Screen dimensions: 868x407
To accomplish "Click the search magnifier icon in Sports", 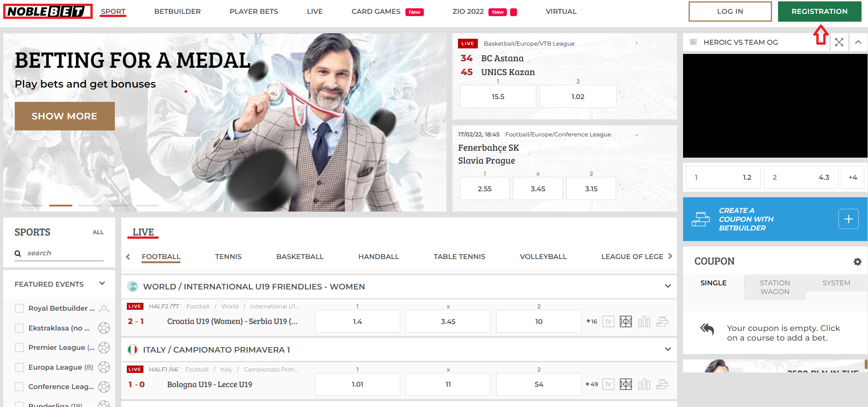I will click(18, 254).
